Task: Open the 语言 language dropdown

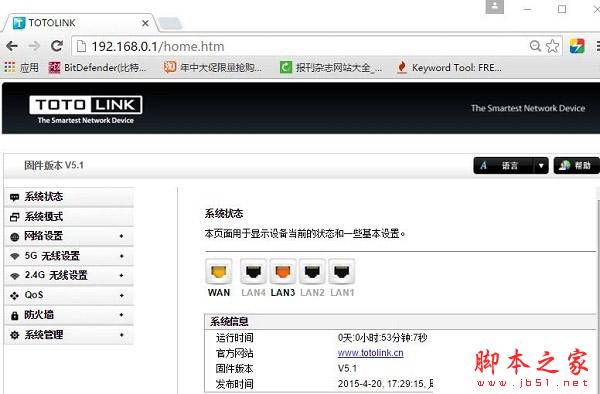Action: click(x=510, y=166)
